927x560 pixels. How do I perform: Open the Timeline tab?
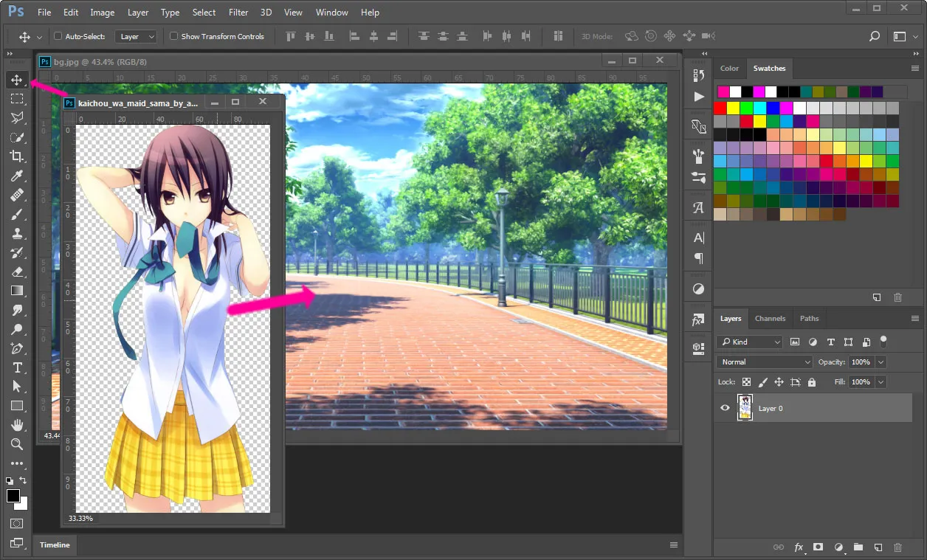tap(55, 545)
